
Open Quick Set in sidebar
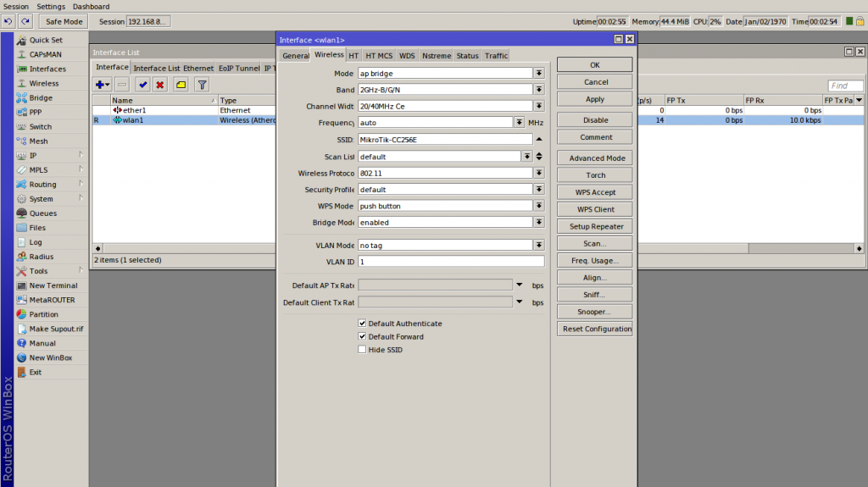click(46, 40)
